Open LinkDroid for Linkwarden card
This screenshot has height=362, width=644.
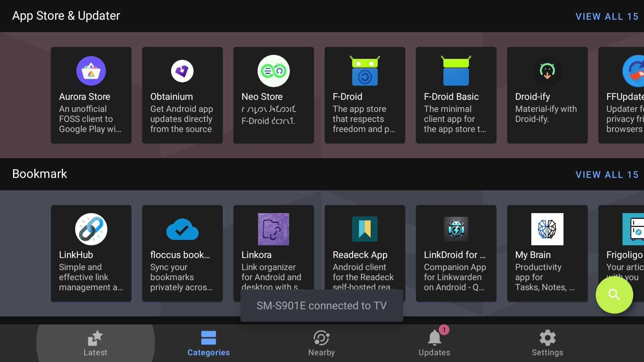tap(456, 253)
